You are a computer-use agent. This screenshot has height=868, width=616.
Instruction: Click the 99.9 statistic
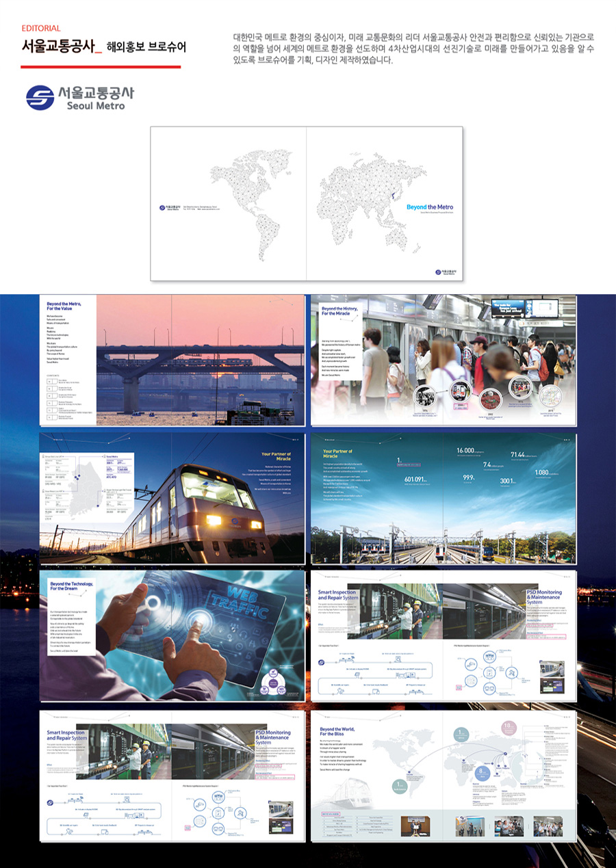468,477
